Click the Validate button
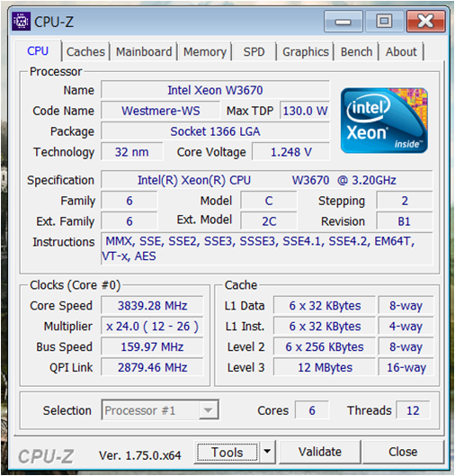 tap(320, 452)
